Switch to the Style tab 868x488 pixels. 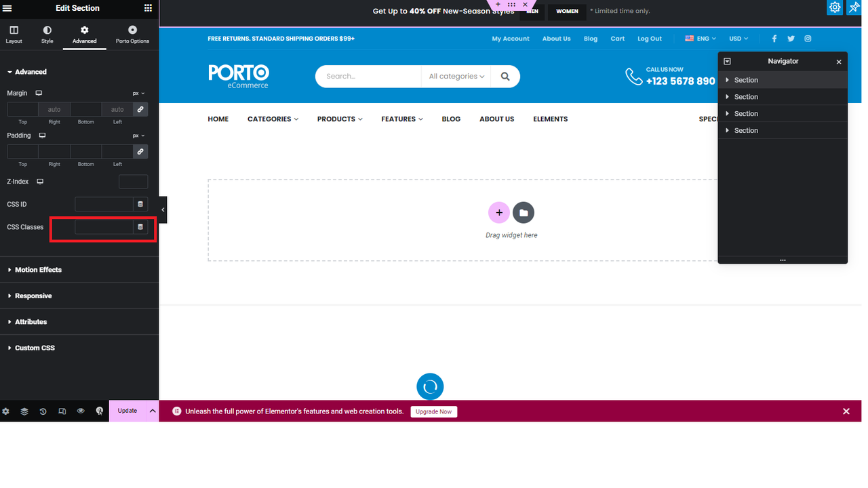[47, 35]
